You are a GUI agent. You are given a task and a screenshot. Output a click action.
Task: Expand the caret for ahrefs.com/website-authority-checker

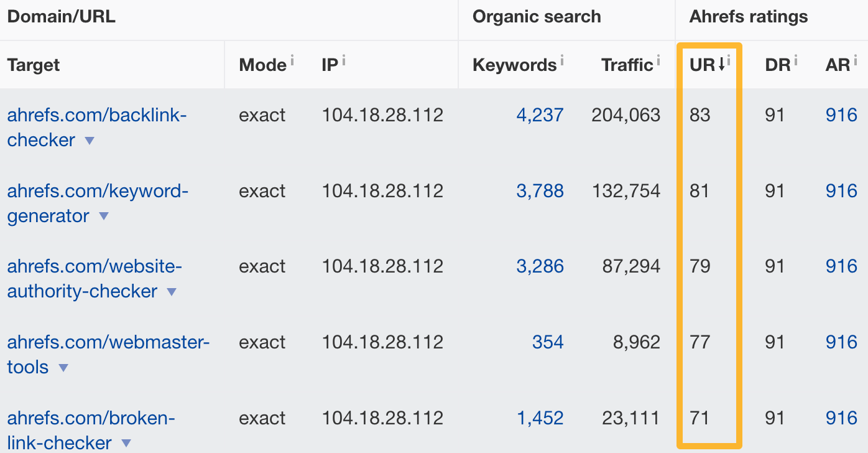(172, 292)
